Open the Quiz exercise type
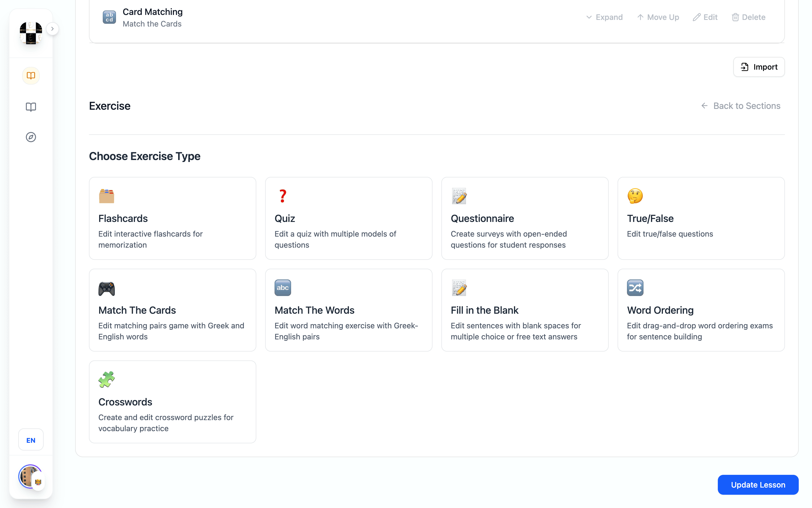The height and width of the screenshot is (508, 812). (x=349, y=218)
